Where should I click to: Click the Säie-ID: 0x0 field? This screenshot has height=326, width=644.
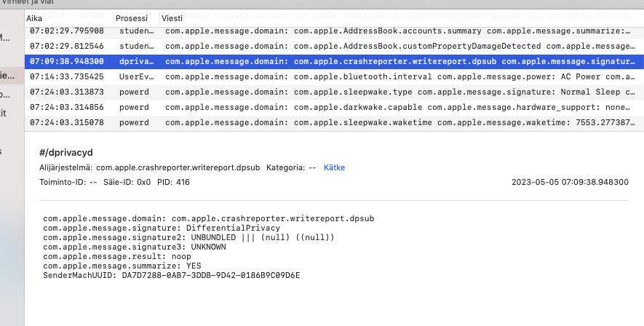(x=127, y=183)
